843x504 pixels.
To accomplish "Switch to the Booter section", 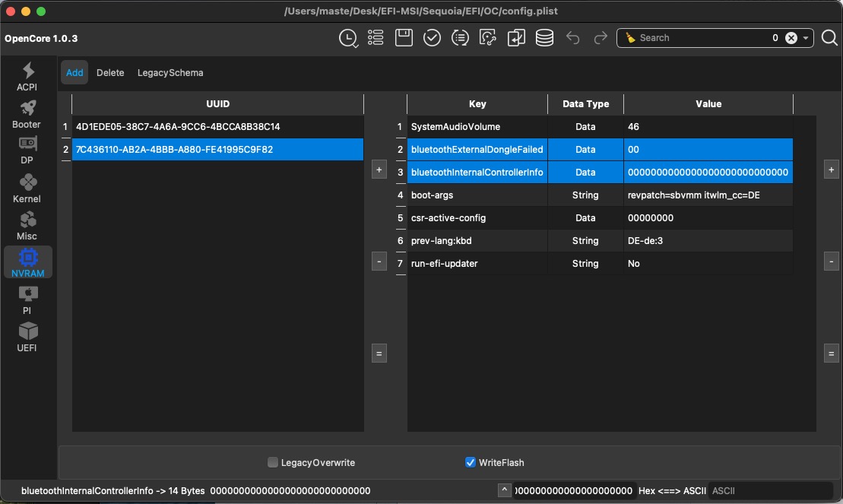I will [27, 115].
